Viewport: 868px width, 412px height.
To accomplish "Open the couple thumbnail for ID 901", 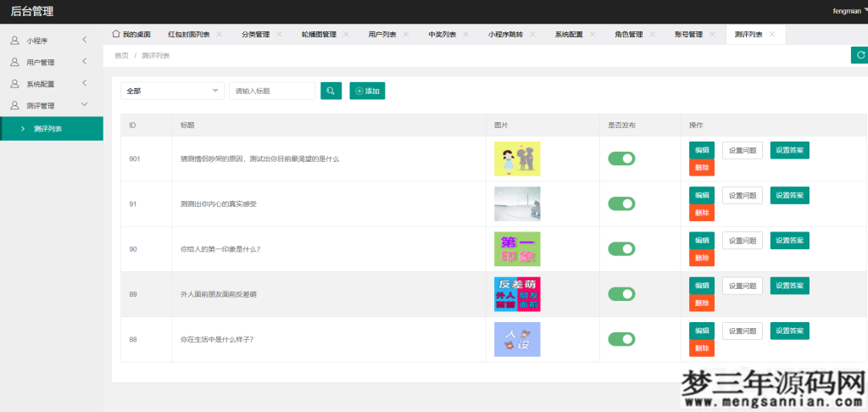I will click(x=517, y=159).
